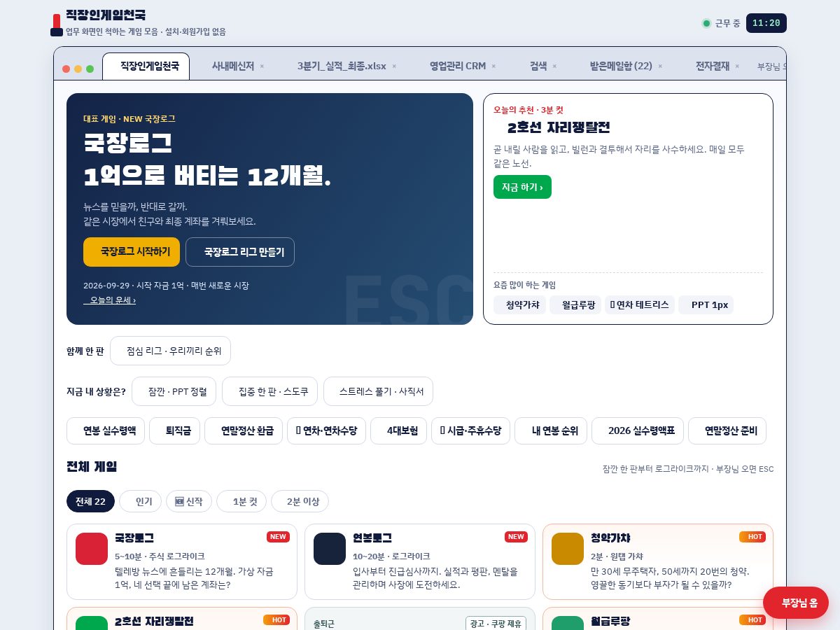Switch to the 영업관리 CRM tab
Viewport: 840px width, 630px height.
pyautogui.click(x=458, y=66)
